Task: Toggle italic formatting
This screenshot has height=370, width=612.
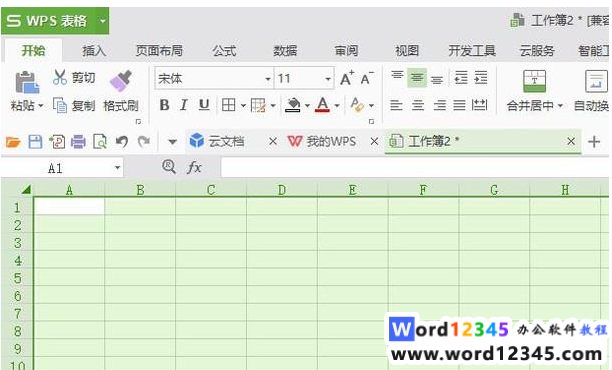Action: tap(184, 105)
